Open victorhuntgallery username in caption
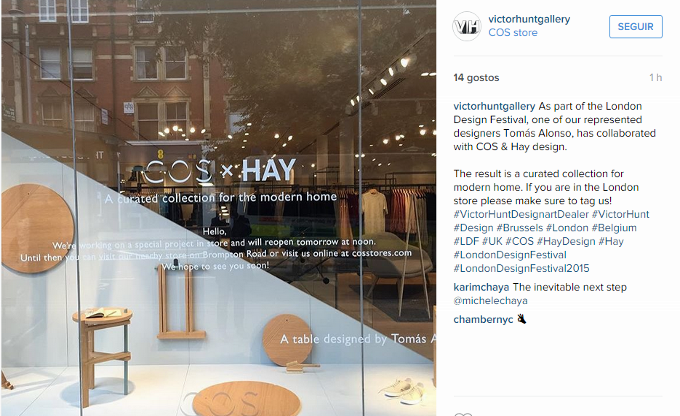Image resolution: width=680 pixels, height=416 pixels. pyautogui.click(x=494, y=106)
